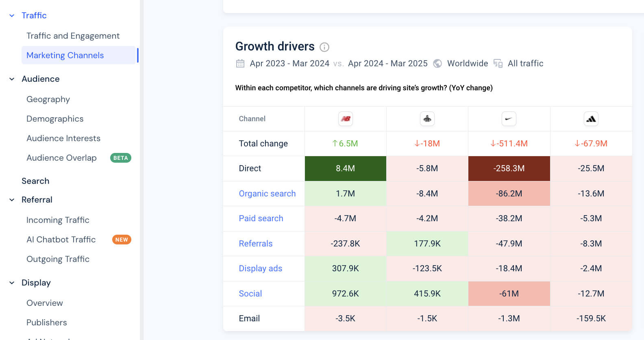Image resolution: width=644 pixels, height=340 pixels.
Task: Open the Organic search channel link
Action: (267, 194)
